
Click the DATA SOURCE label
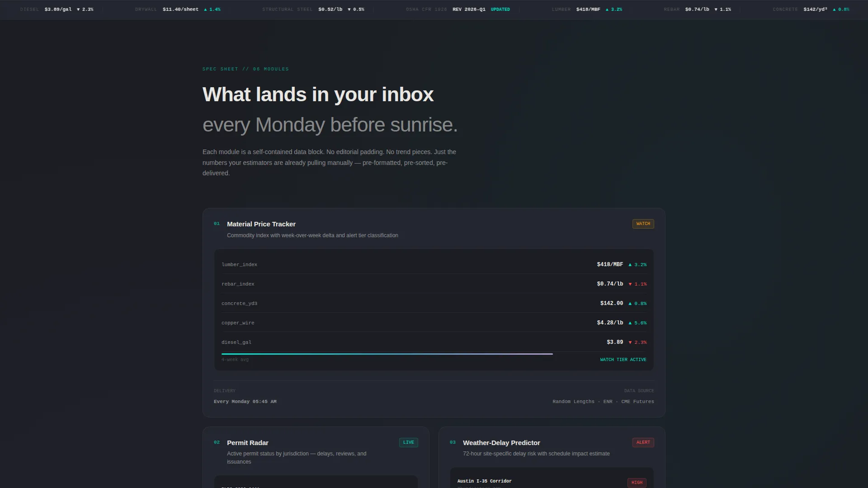click(639, 391)
